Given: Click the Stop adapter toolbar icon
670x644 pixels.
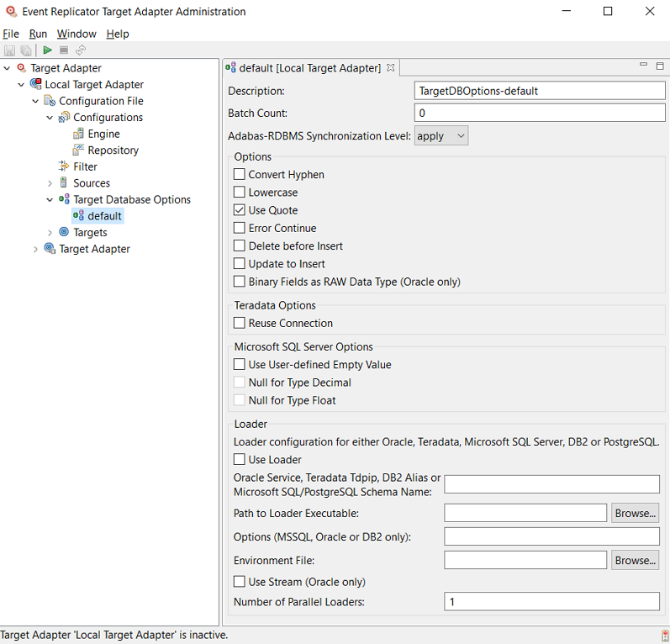Looking at the screenshot, I should [x=64, y=50].
